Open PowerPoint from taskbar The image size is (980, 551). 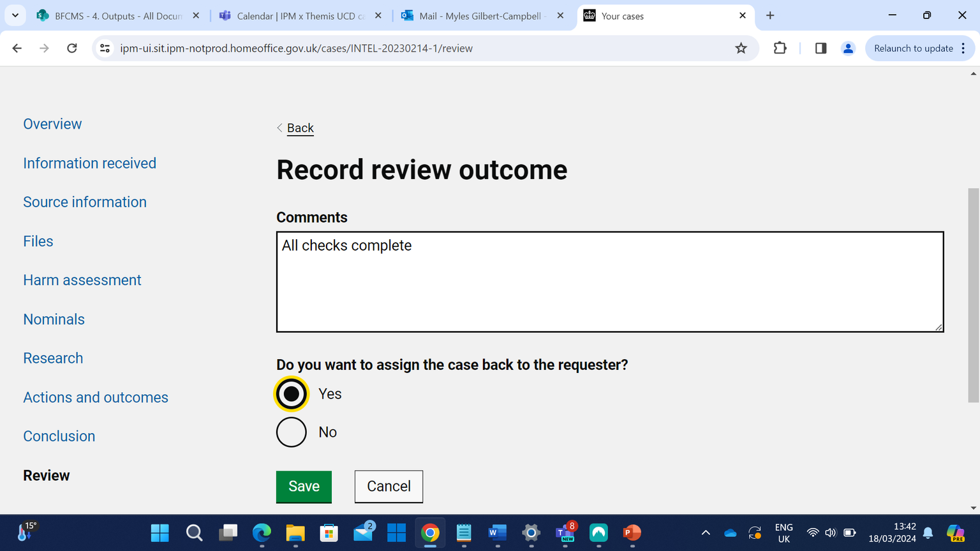coord(632,533)
